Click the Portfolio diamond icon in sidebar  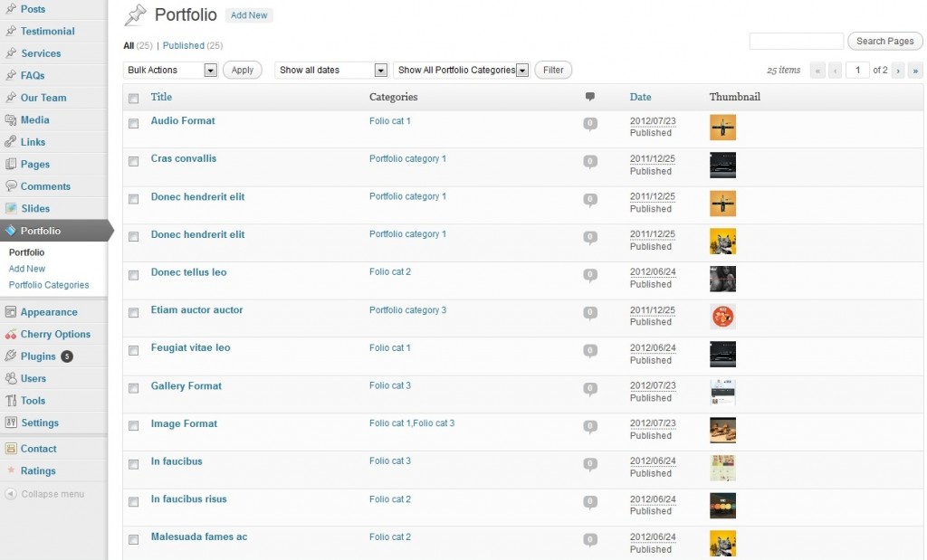[11, 231]
